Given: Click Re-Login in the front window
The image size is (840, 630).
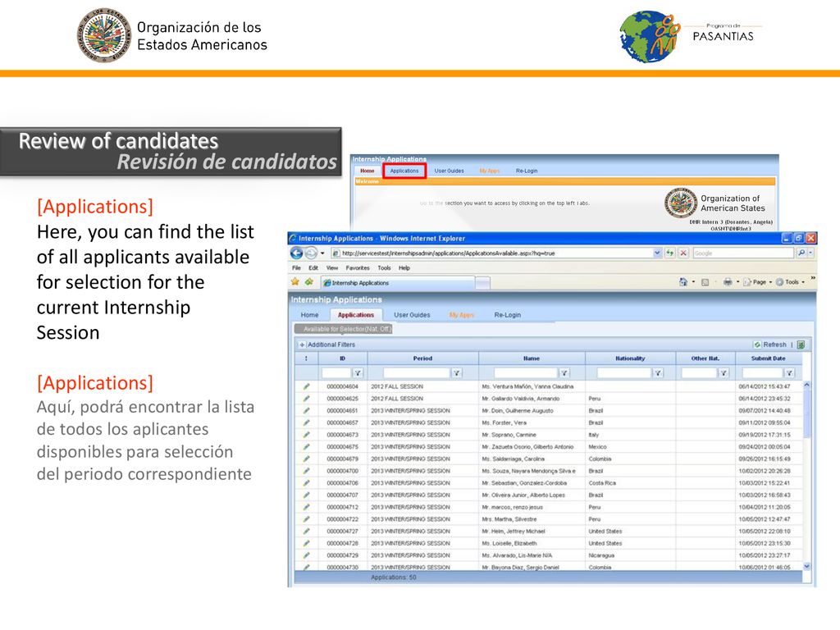Looking at the screenshot, I should click(507, 315).
